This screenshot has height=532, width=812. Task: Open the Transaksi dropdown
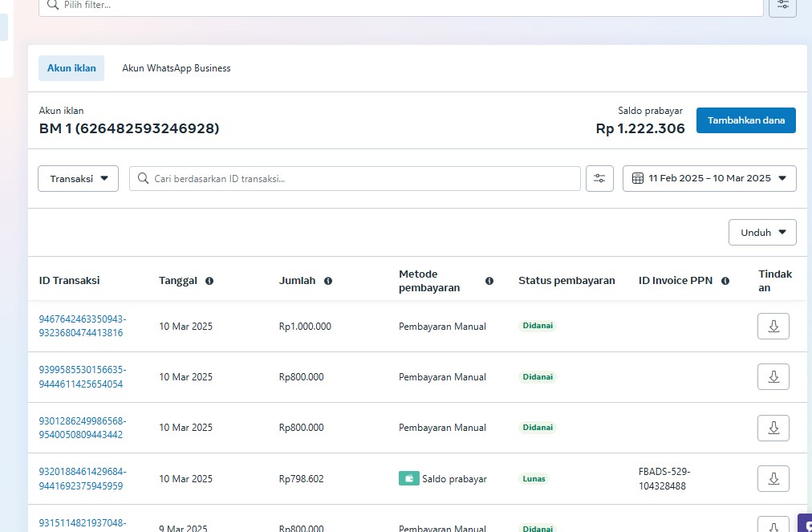coord(78,178)
